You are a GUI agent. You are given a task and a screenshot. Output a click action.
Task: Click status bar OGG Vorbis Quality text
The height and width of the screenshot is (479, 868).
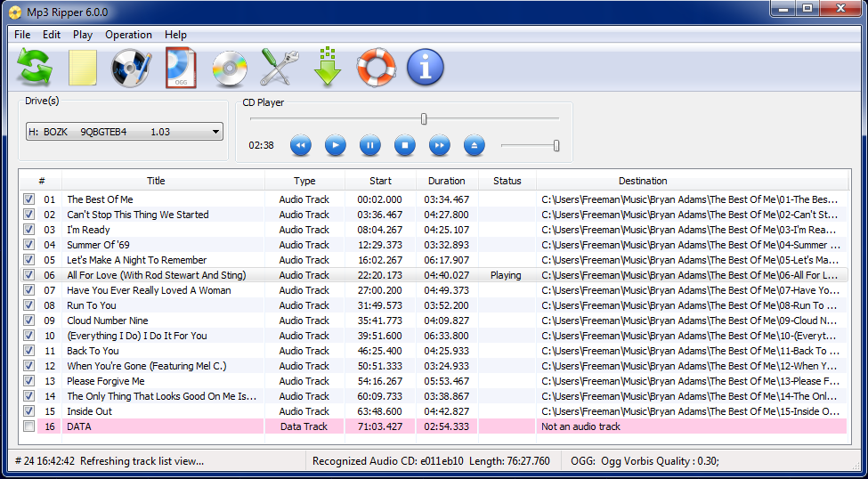click(x=645, y=460)
